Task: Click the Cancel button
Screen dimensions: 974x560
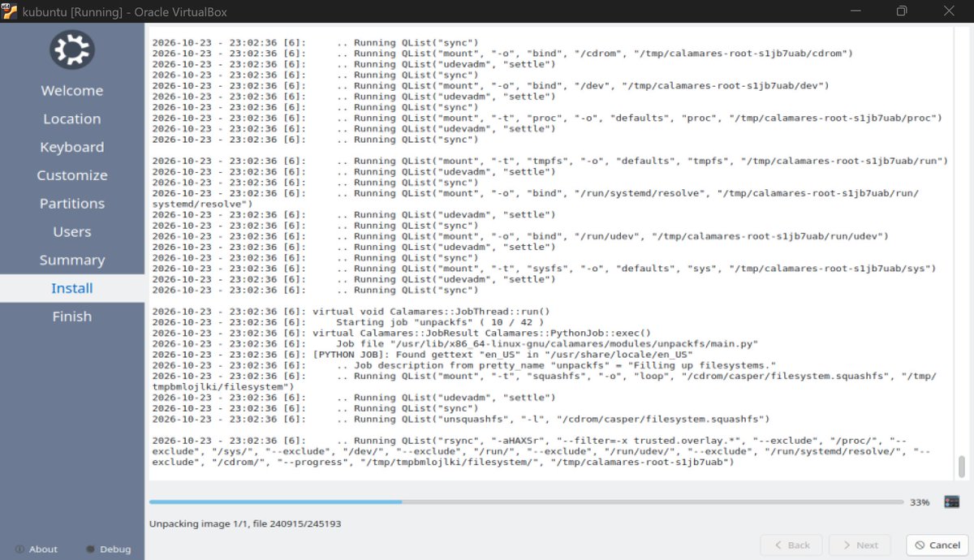Action: pos(937,545)
